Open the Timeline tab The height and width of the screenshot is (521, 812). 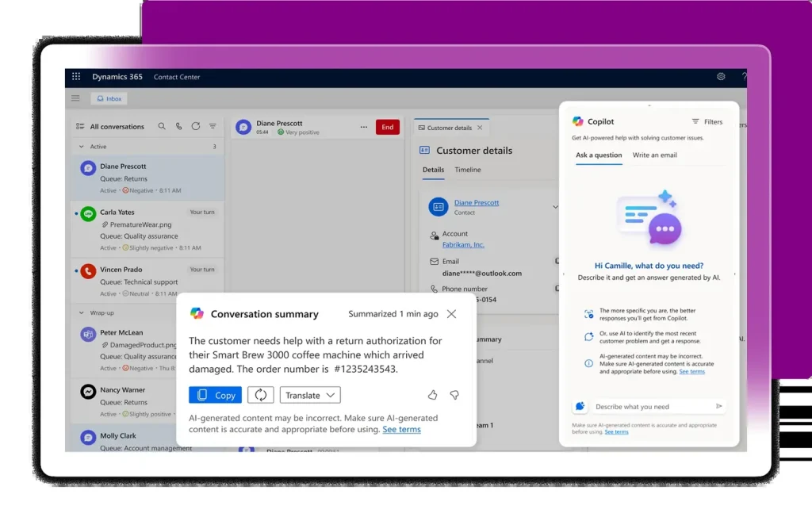pyautogui.click(x=468, y=170)
